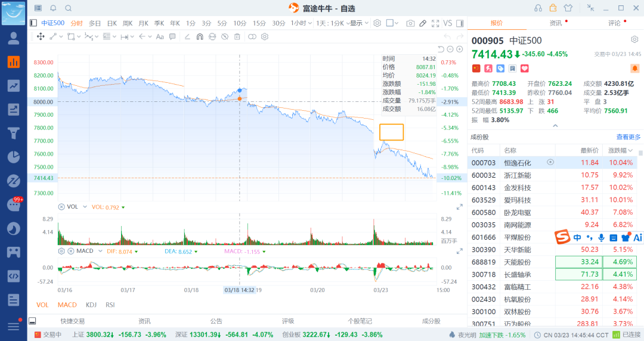Click the 已连接 connection status
Image resolution: width=644 pixels, height=341 pixels.
coord(626,335)
